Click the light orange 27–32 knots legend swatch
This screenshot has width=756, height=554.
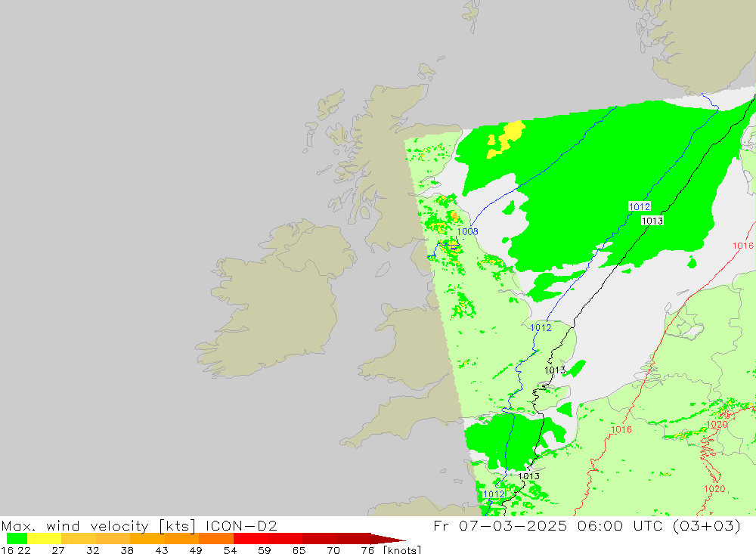tap(79, 539)
